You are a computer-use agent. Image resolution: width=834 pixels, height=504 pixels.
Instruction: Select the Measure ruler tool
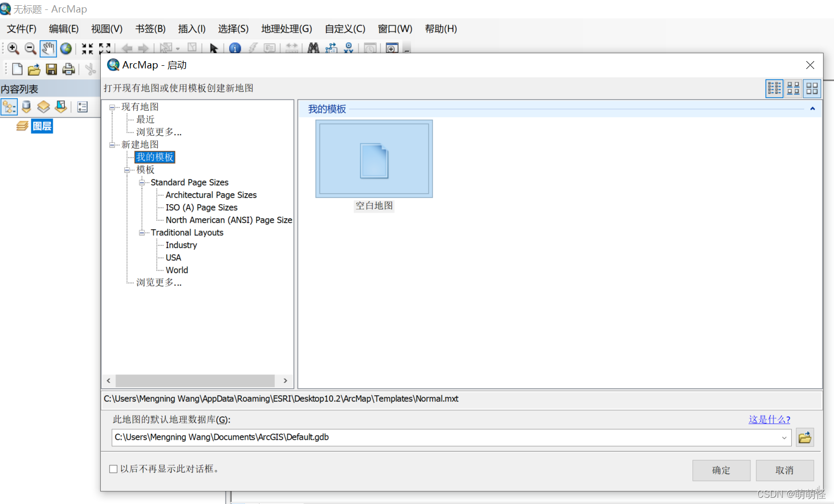292,48
